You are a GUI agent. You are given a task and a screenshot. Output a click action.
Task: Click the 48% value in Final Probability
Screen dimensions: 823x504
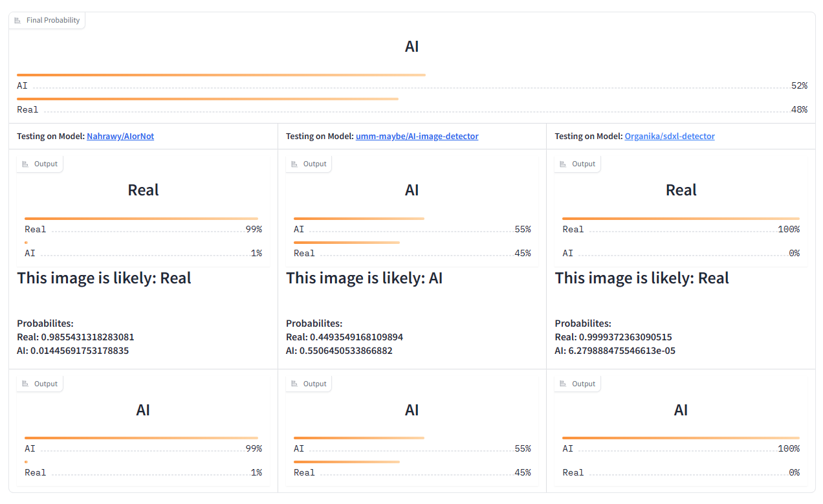[x=799, y=110]
